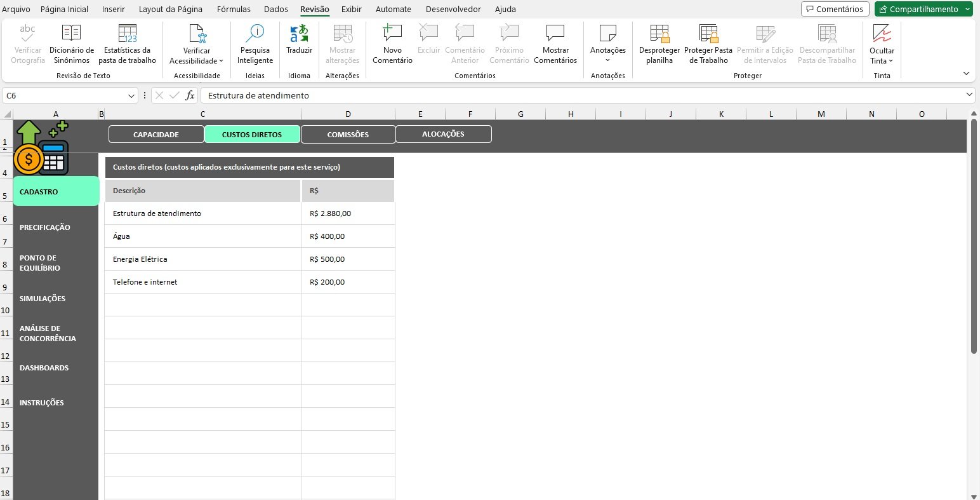Go to the COMISSÕES section button

click(x=348, y=135)
